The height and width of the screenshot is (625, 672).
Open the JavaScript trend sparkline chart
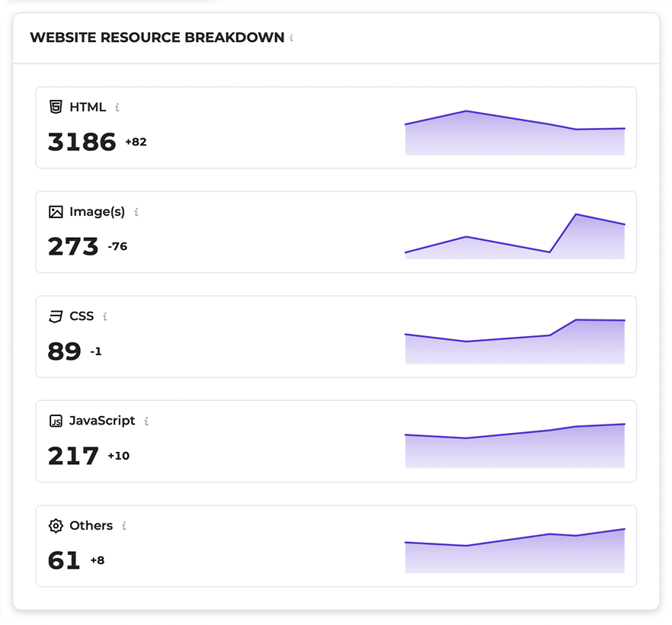tap(514, 447)
